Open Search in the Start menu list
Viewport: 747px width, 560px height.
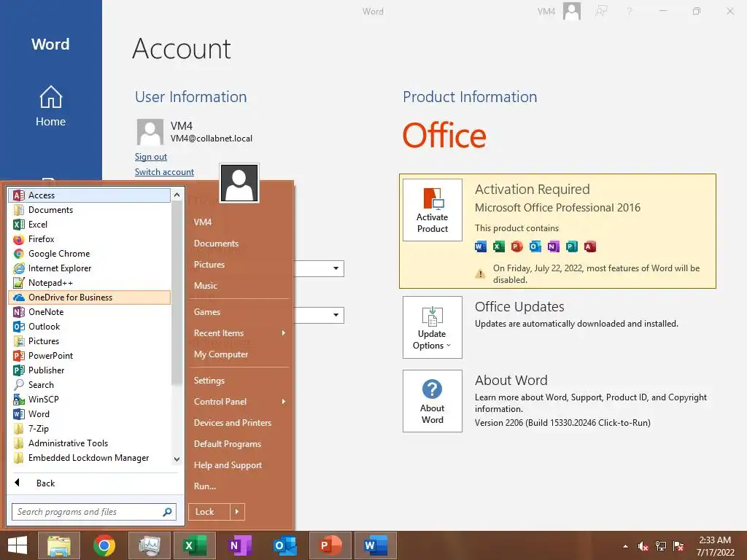coord(89,385)
